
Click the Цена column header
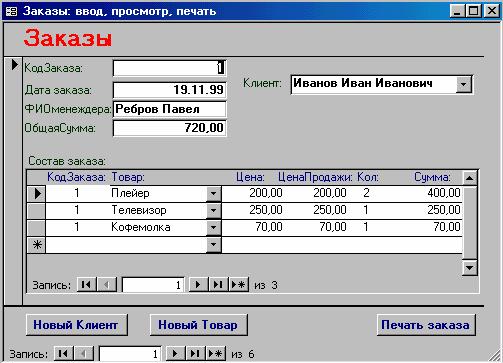point(250,177)
